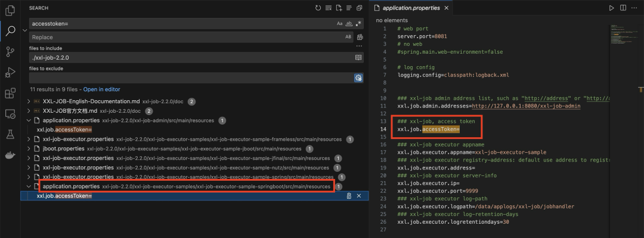Click the server.port=8081 line
Screen dimensions: 644x238
422,36
